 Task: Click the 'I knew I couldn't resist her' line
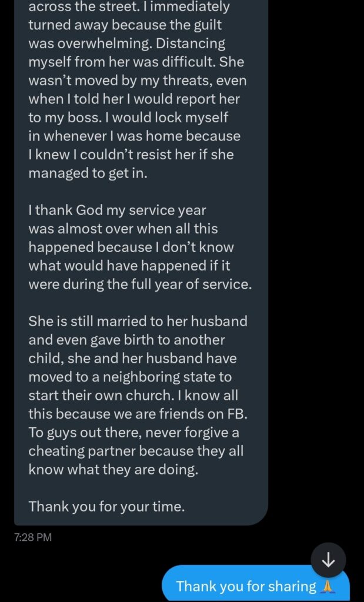112,155
